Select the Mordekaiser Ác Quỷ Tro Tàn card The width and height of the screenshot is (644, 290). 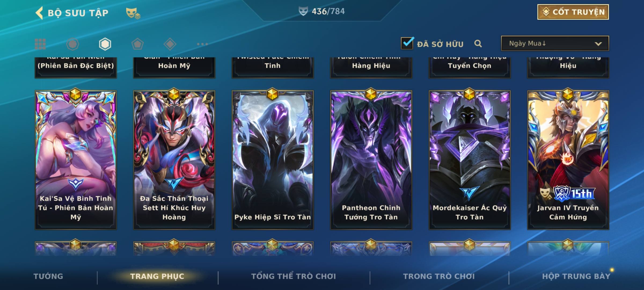[x=470, y=160]
